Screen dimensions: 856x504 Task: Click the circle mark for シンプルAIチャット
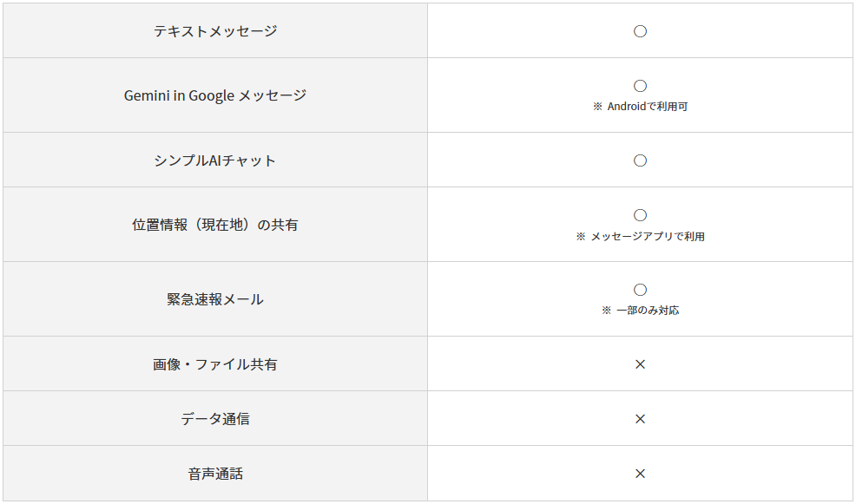click(640, 160)
